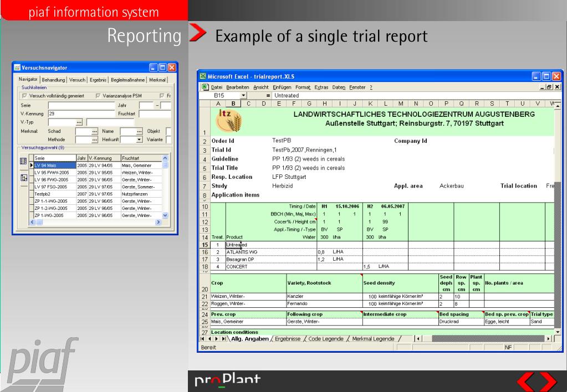Open the Ansicht menu
The image size is (567, 392).
tap(260, 87)
